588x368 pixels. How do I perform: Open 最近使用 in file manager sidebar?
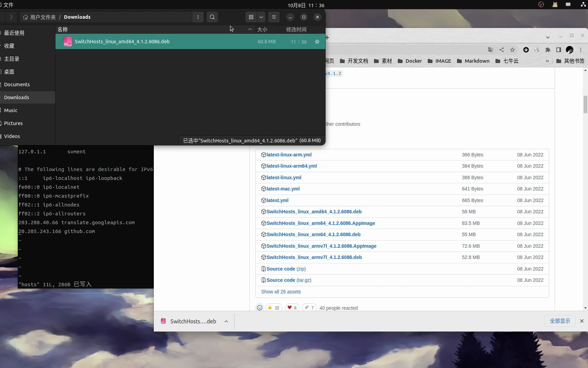coord(28,33)
